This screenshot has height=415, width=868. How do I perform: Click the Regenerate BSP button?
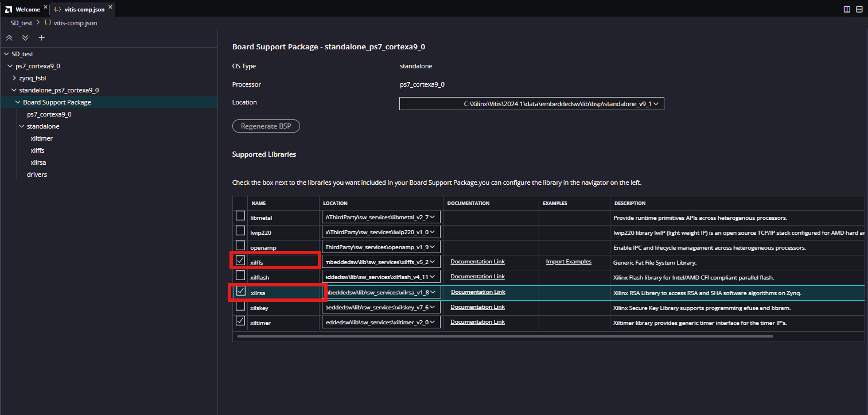[266, 126]
